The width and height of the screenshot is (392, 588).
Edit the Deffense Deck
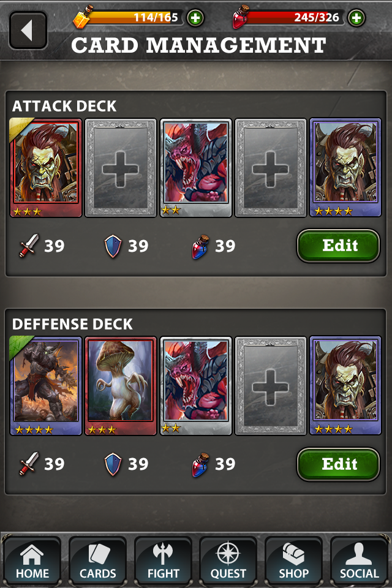pyautogui.click(x=338, y=464)
